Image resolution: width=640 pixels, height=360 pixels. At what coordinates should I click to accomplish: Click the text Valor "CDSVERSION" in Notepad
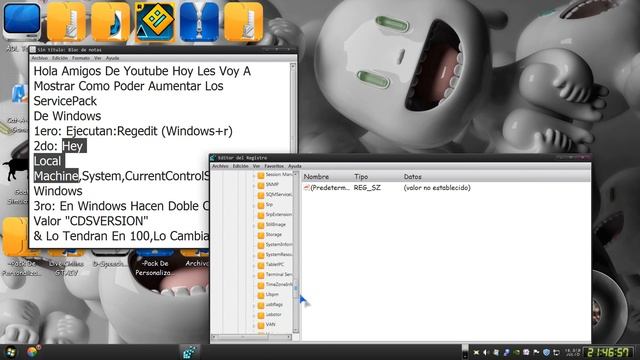pyautogui.click(x=91, y=221)
